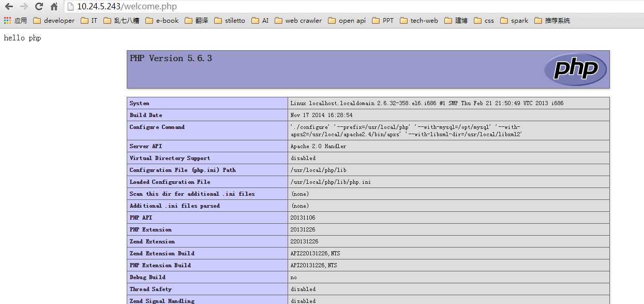Open the css bookmark folder
Viewport: 644px width, 304px height.
click(484, 21)
